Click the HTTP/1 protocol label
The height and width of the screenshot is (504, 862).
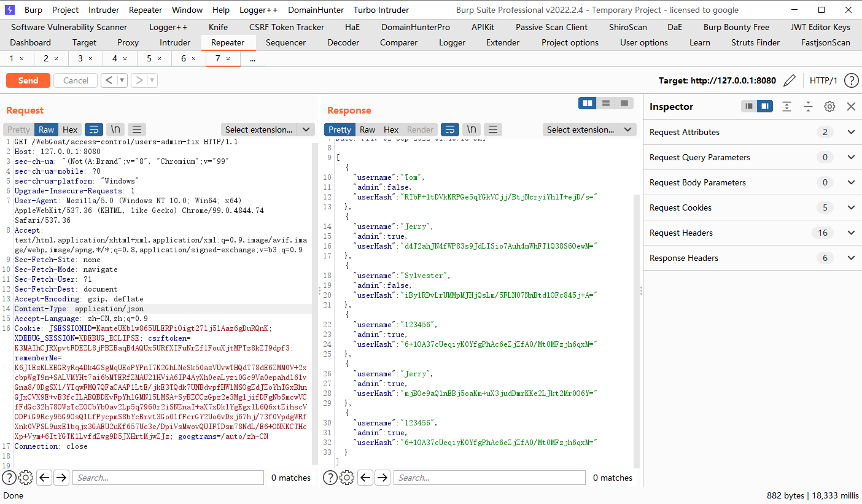click(823, 80)
